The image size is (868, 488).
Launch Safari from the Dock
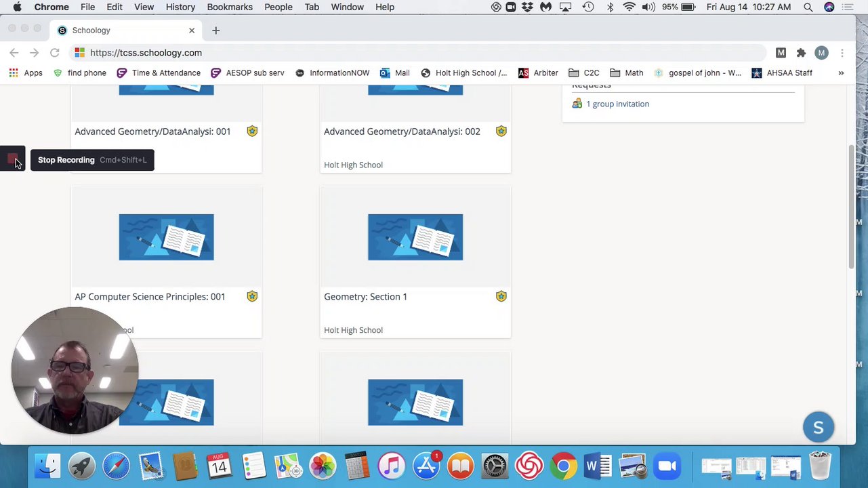[x=117, y=466]
